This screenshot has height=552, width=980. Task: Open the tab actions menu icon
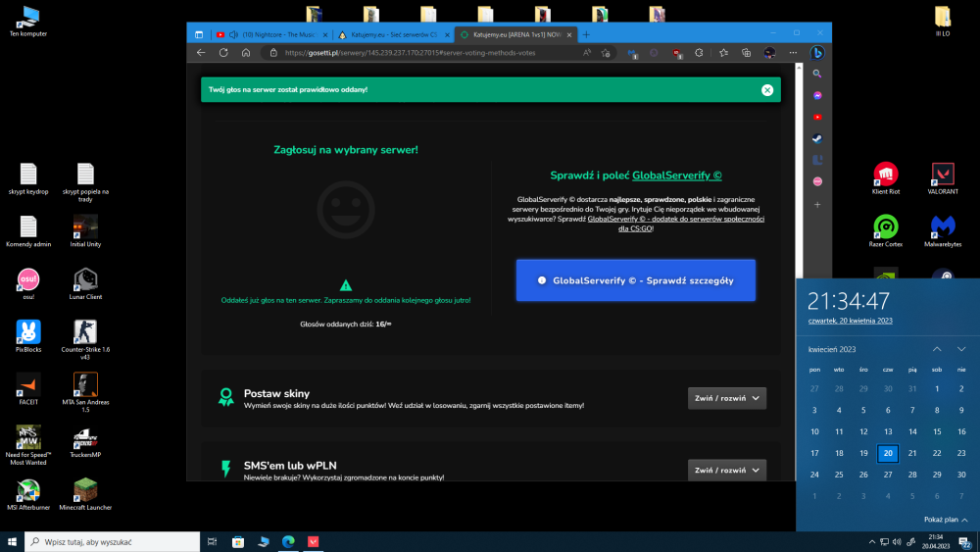[199, 35]
